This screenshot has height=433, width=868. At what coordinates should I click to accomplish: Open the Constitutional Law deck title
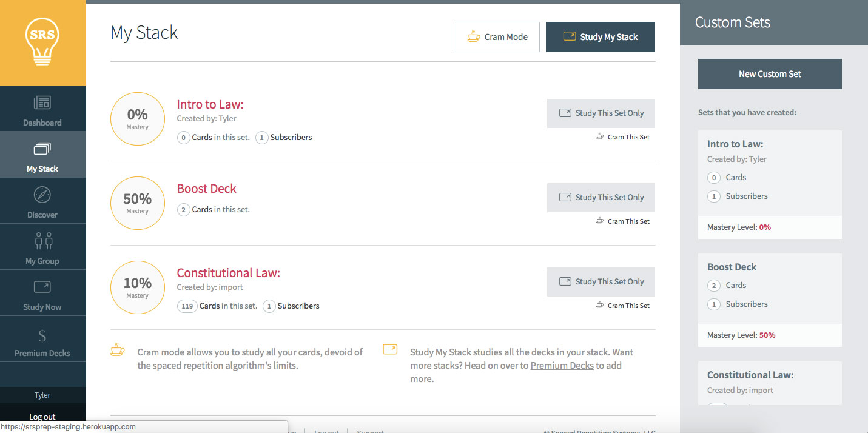pos(228,273)
